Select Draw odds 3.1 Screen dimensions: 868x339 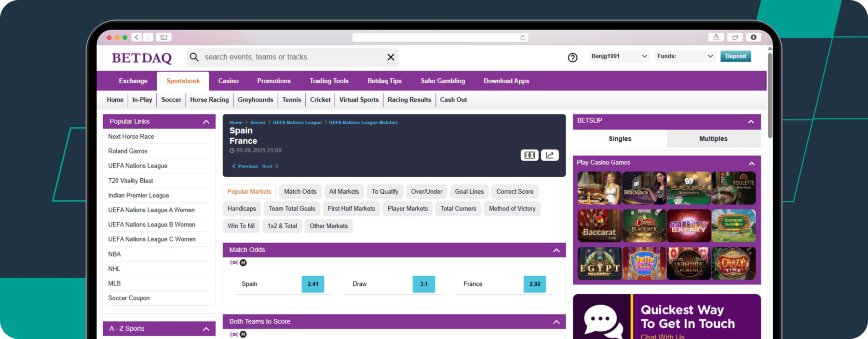[424, 284]
